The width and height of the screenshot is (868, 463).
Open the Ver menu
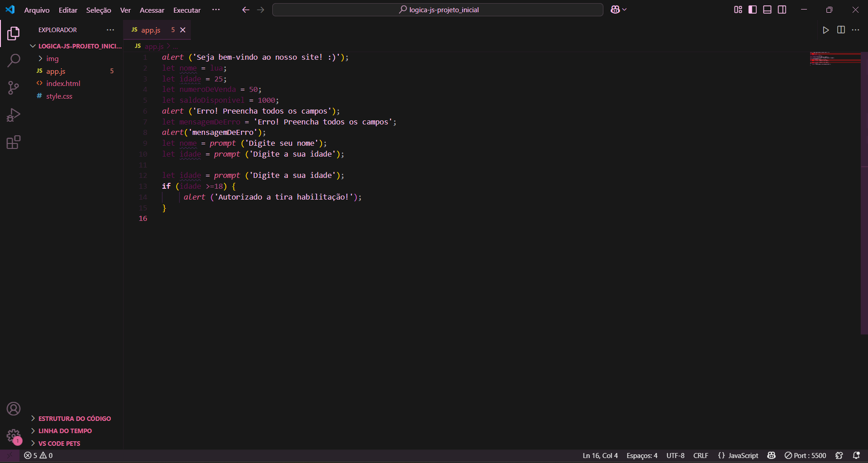pos(125,10)
